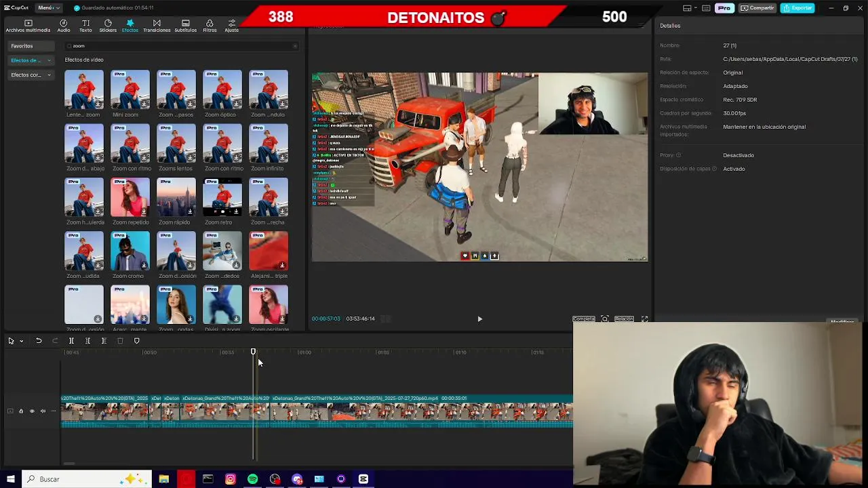Undo the last action

[39, 341]
